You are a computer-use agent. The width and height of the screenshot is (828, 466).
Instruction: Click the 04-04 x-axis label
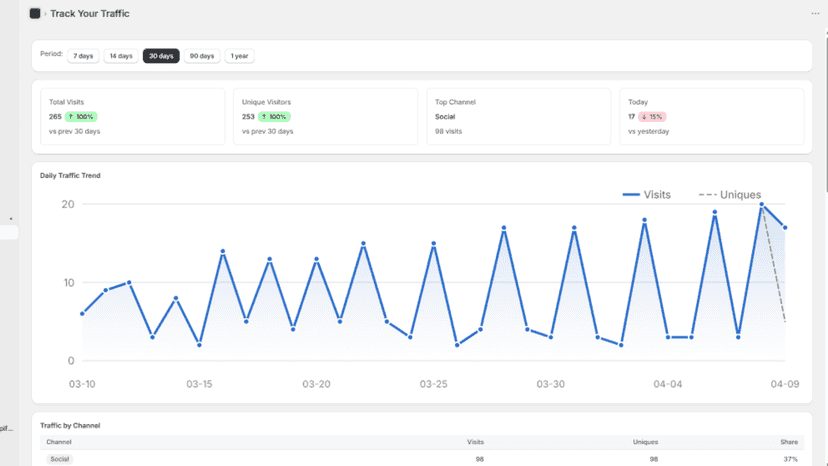(x=667, y=384)
